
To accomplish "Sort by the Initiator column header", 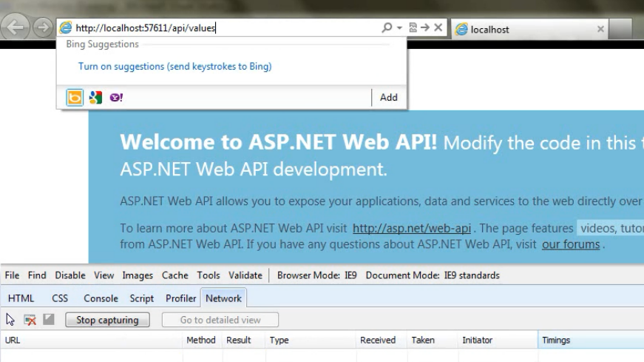I will click(498, 341).
